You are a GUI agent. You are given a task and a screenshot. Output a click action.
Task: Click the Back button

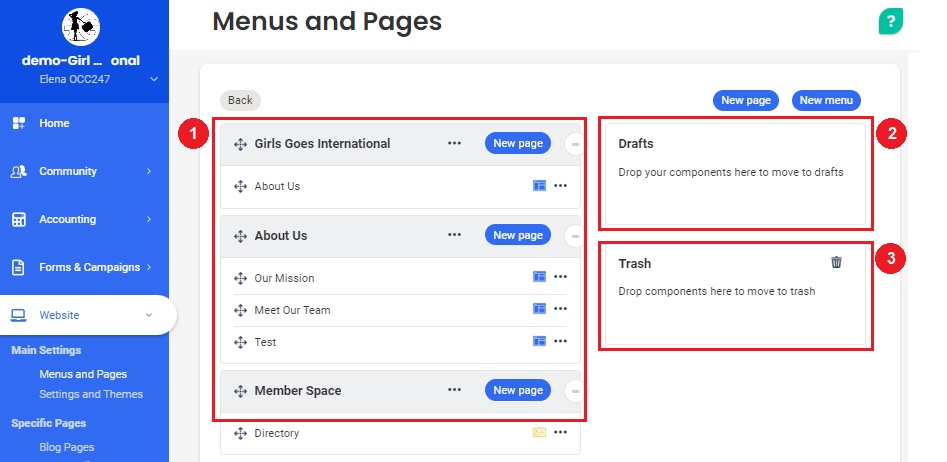(x=240, y=100)
